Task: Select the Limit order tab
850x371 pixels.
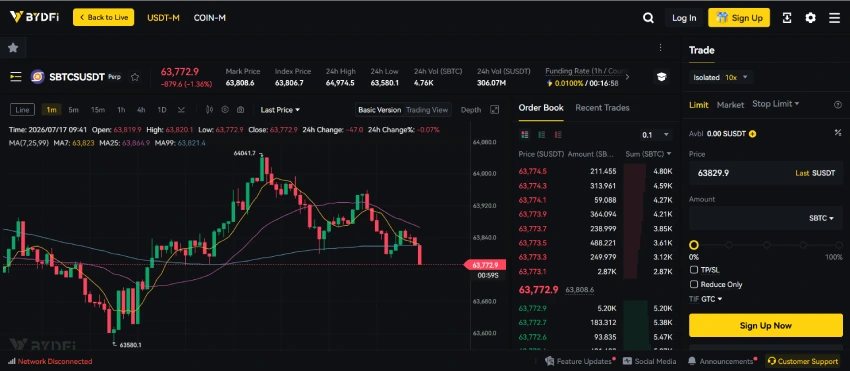Action: [698, 105]
